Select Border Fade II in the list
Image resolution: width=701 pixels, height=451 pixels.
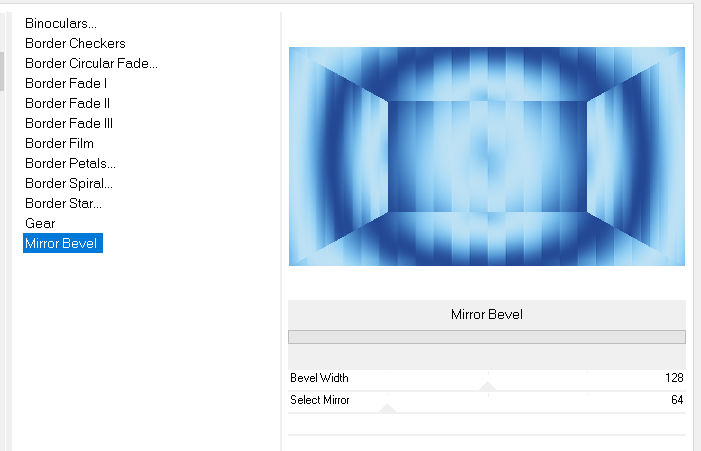(x=67, y=103)
